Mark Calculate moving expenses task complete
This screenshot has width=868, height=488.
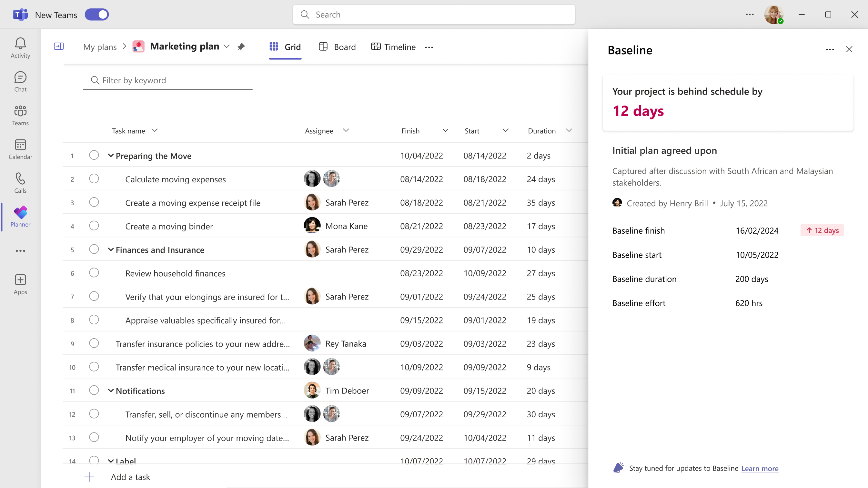tap(94, 178)
